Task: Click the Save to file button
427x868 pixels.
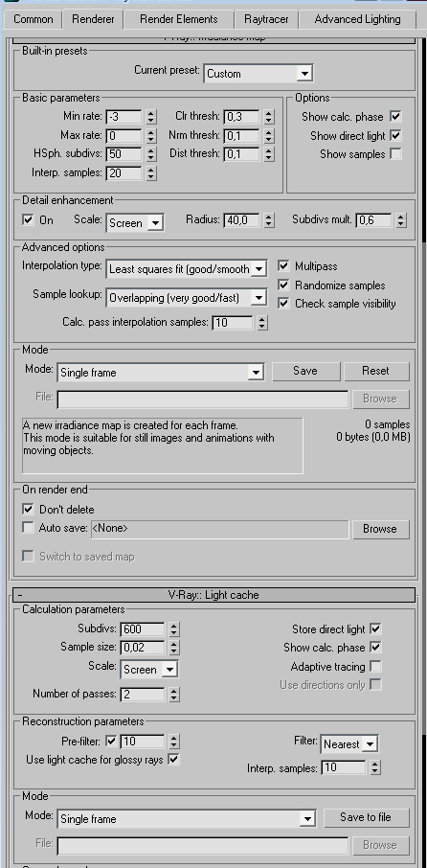Action: coord(366,817)
